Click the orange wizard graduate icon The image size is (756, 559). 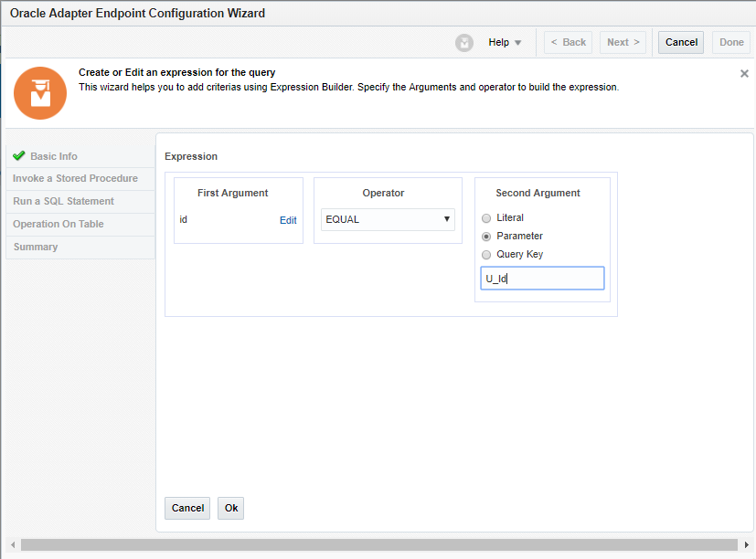[x=40, y=93]
